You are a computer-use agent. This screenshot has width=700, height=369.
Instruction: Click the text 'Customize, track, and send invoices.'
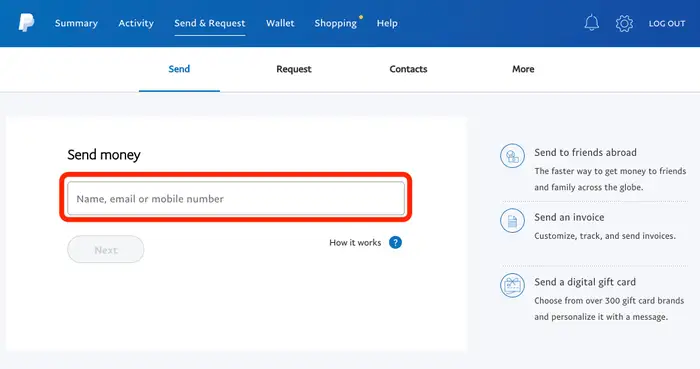coord(605,236)
